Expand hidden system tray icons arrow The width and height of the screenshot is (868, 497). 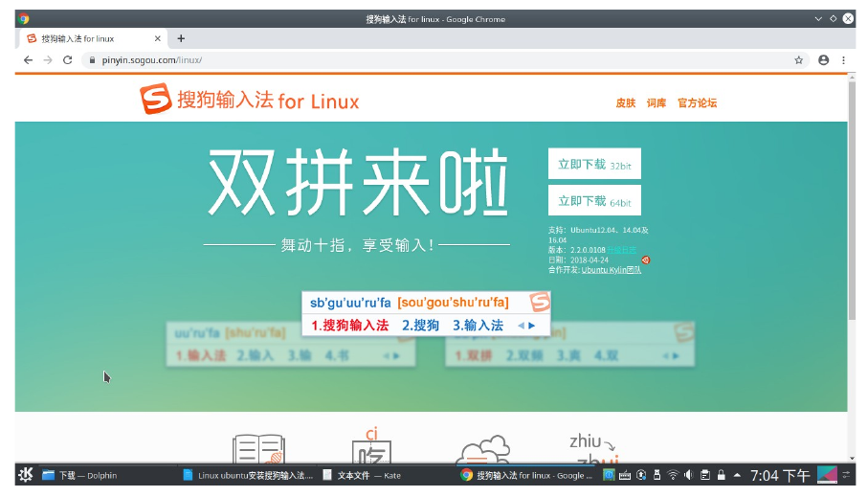[x=737, y=475]
